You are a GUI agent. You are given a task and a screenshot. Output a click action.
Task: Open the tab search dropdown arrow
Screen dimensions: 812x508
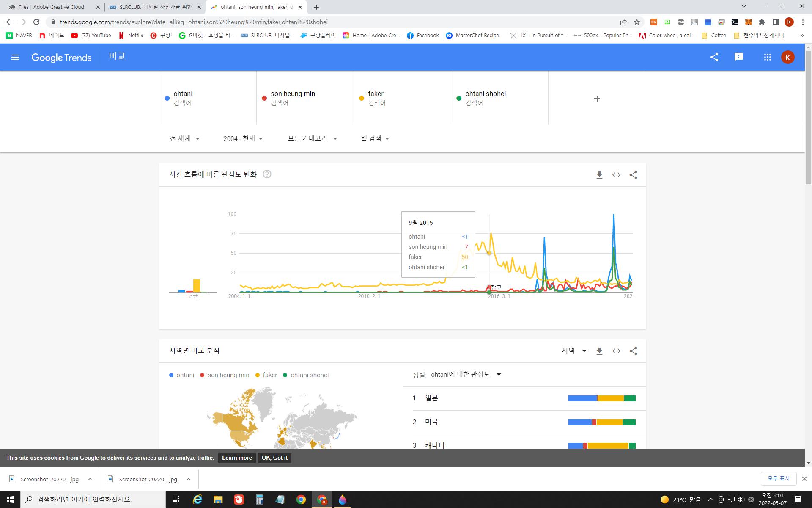pos(744,6)
